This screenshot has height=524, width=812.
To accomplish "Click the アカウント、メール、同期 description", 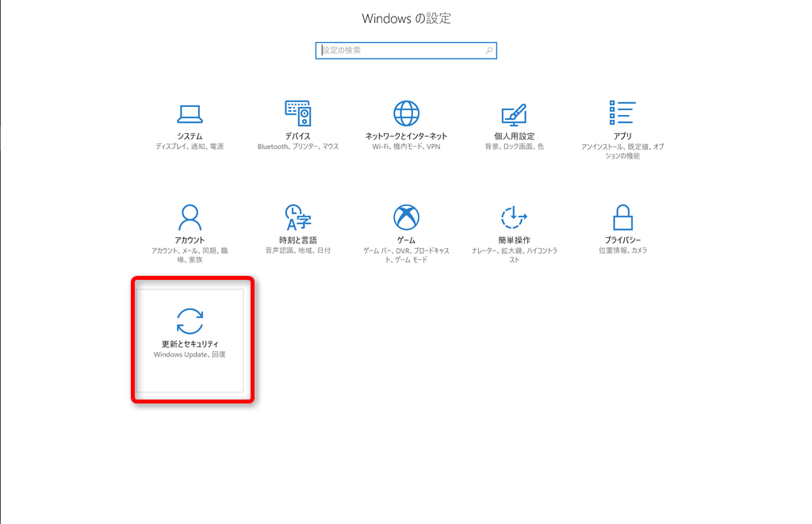I will tap(190, 255).
